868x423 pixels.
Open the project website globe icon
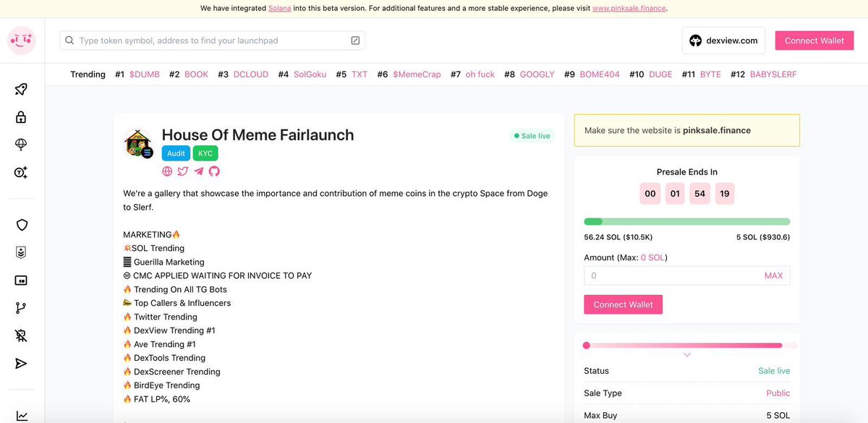click(167, 171)
